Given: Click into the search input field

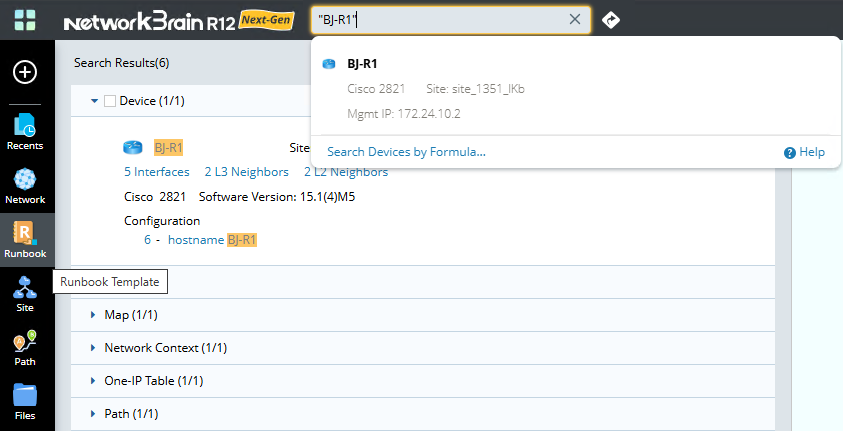Looking at the screenshot, I should [440, 20].
